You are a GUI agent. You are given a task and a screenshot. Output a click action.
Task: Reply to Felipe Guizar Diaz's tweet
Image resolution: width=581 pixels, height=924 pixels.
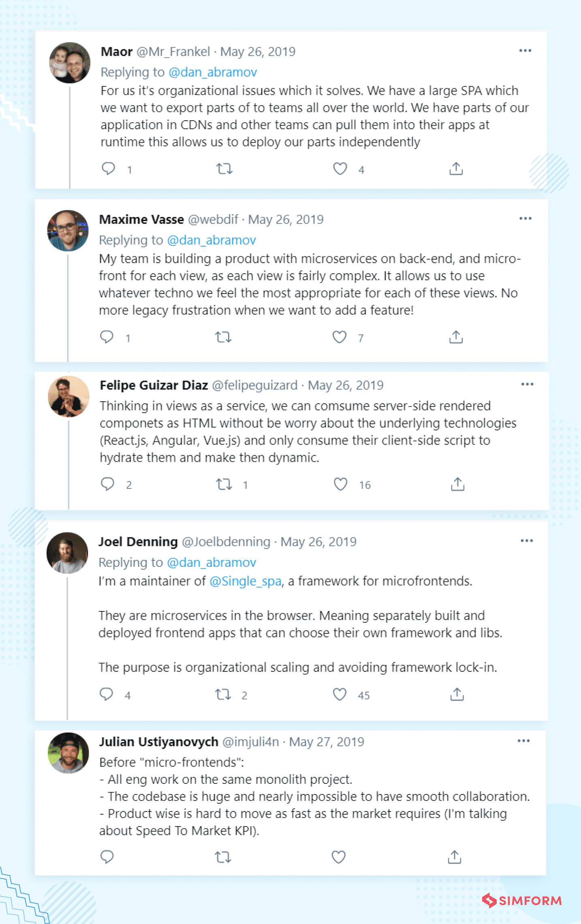[x=107, y=484]
